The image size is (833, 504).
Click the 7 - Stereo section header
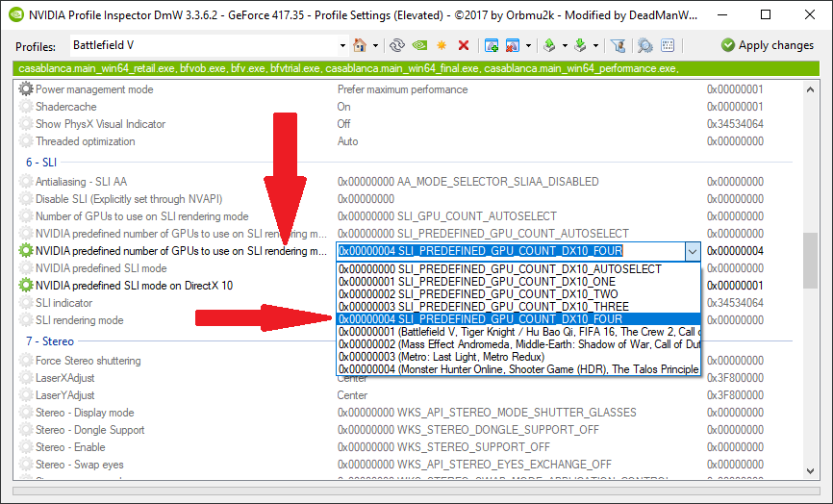coord(50,341)
